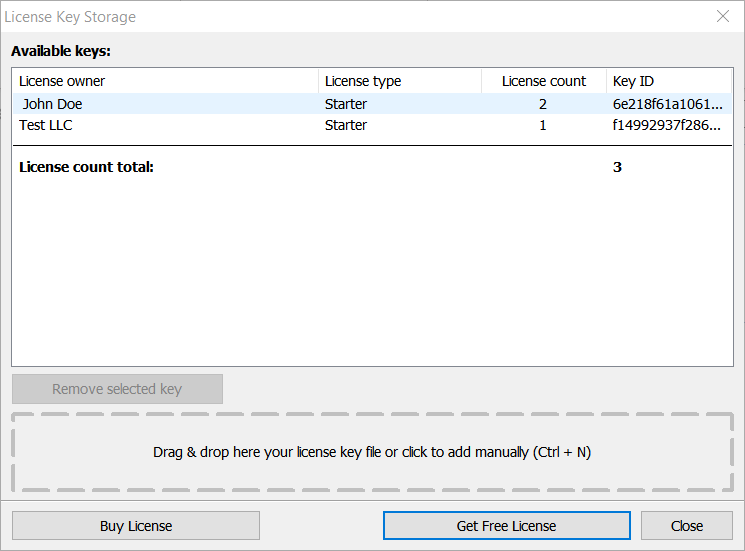Click Starter type in John Doe row
This screenshot has width=745, height=551.
click(345, 104)
